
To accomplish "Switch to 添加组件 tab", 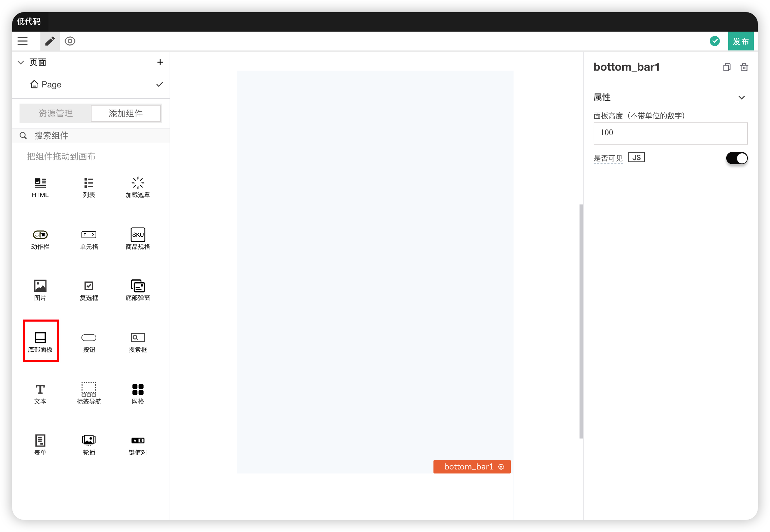I will click(126, 113).
